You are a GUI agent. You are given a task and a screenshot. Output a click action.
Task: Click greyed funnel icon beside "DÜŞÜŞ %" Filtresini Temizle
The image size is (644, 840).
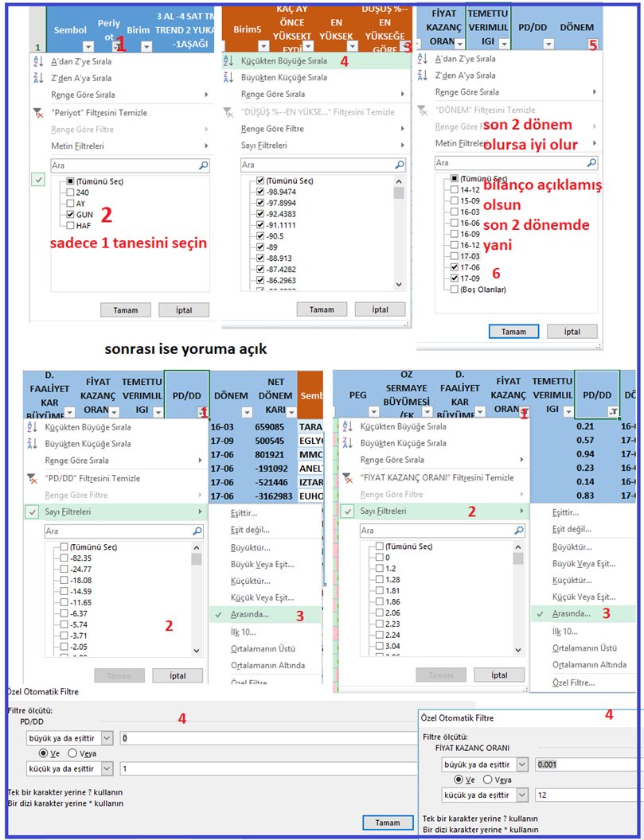tap(228, 112)
